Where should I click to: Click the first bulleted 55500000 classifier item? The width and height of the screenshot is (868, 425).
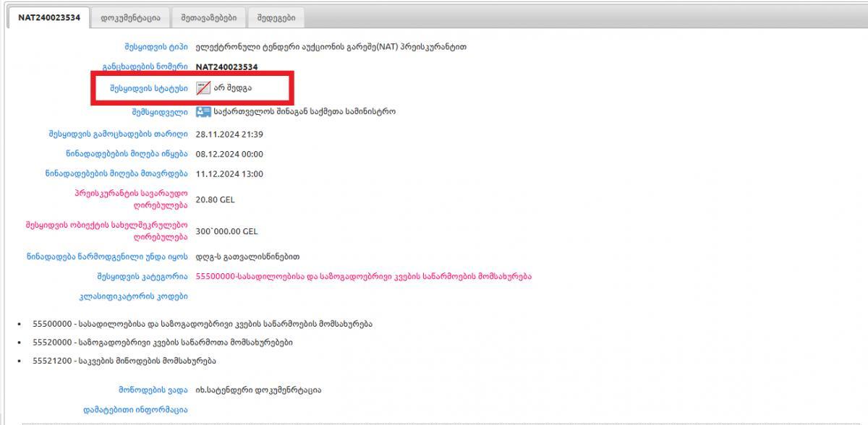click(203, 324)
